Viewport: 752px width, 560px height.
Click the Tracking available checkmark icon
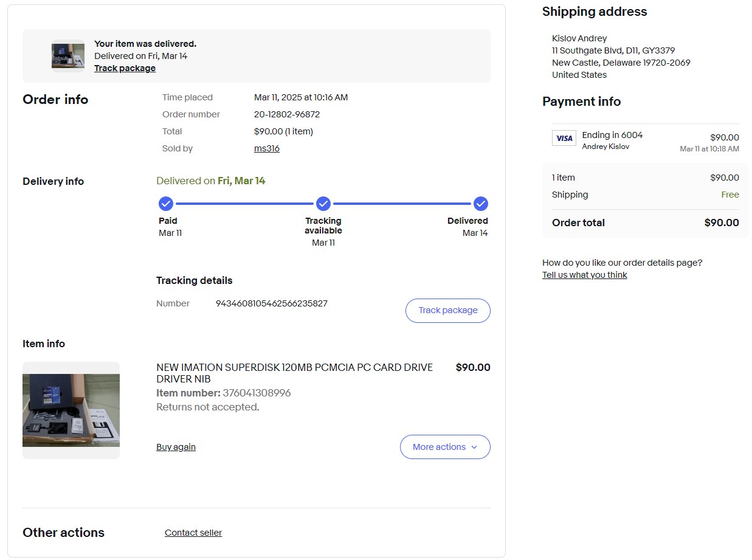coord(323,204)
